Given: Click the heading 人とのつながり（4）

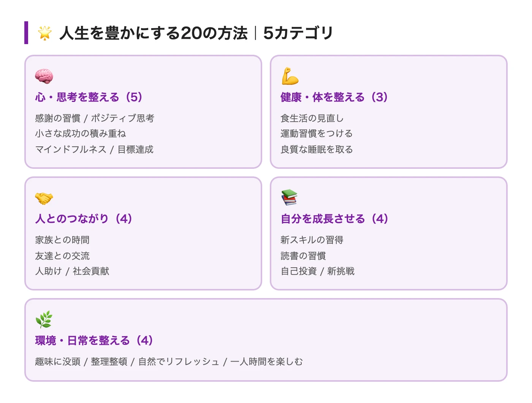Looking at the screenshot, I should point(84,219).
